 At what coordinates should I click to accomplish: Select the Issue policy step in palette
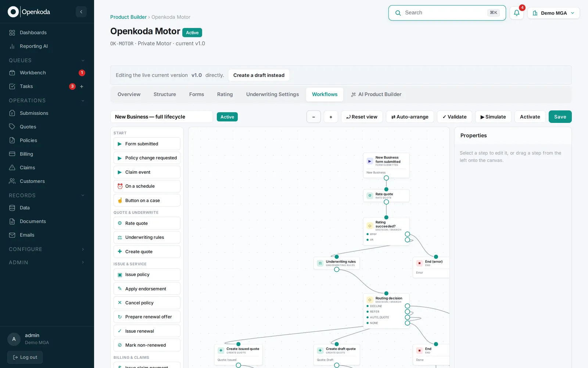point(147,275)
